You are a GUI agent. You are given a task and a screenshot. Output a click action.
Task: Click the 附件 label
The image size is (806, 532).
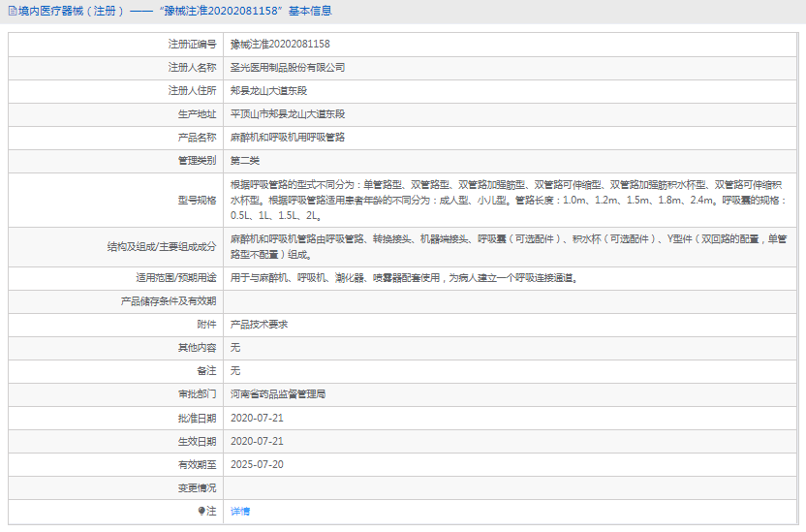206,325
